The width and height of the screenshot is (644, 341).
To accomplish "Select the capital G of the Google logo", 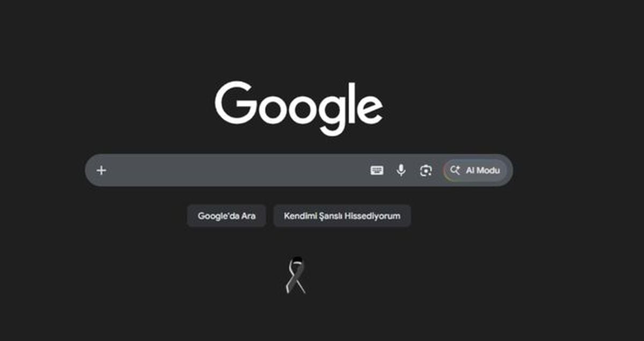I will tap(233, 102).
